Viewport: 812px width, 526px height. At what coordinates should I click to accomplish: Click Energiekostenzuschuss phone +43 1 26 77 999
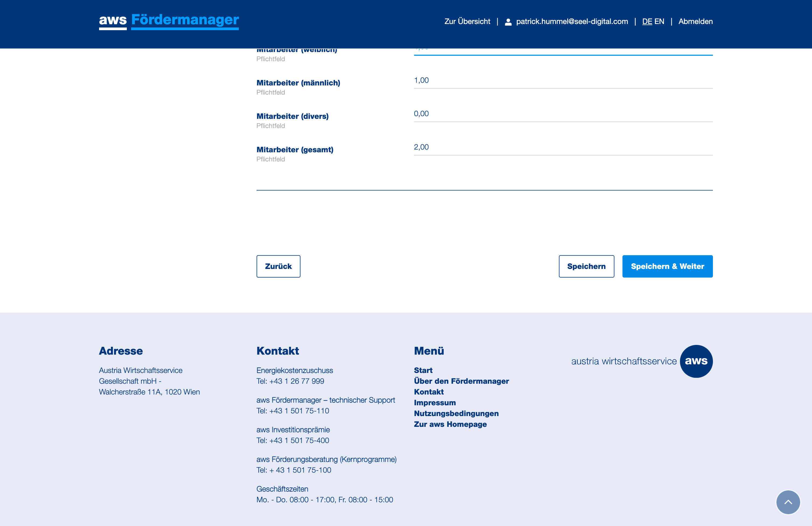pyautogui.click(x=290, y=381)
